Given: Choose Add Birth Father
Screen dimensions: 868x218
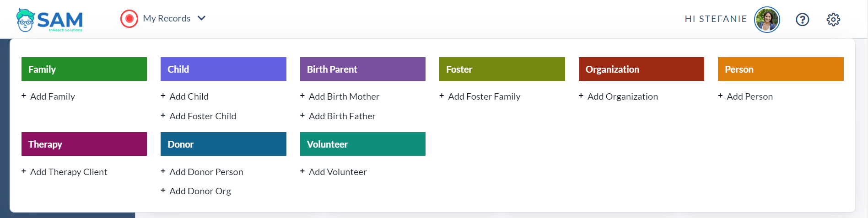Looking at the screenshot, I should [342, 116].
